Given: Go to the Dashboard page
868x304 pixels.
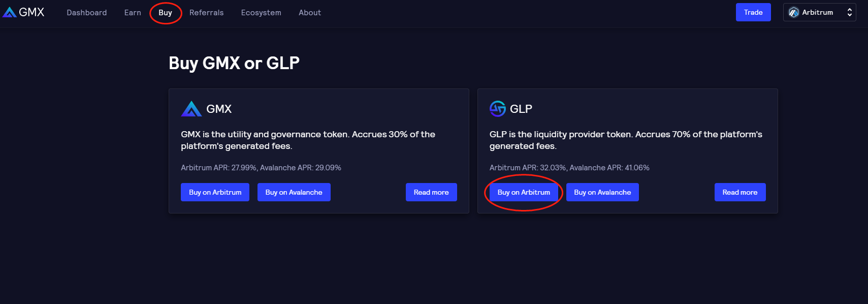Looking at the screenshot, I should pyautogui.click(x=87, y=13).
